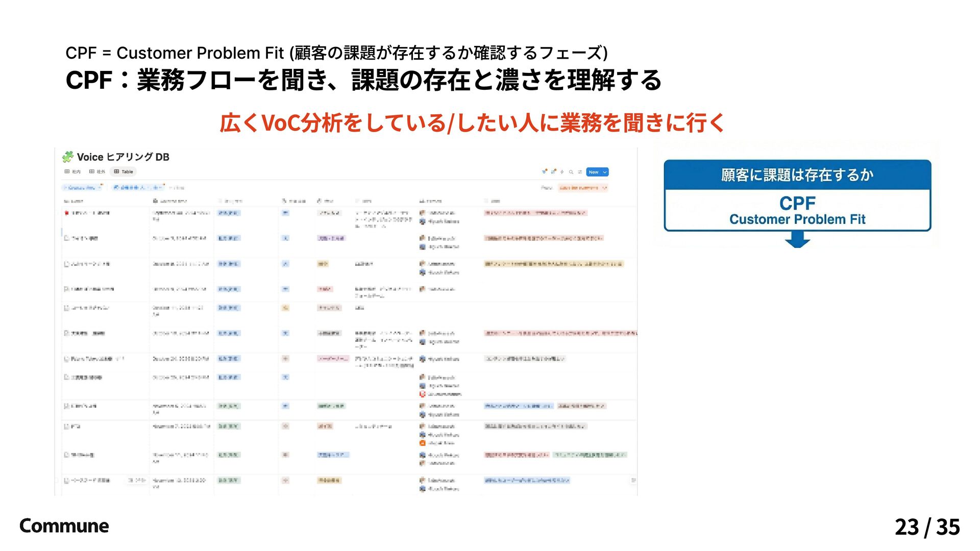Open the first blue filter chip dropdown
Image resolution: width=980 pixels, height=551 pixels.
pyautogui.click(x=83, y=188)
